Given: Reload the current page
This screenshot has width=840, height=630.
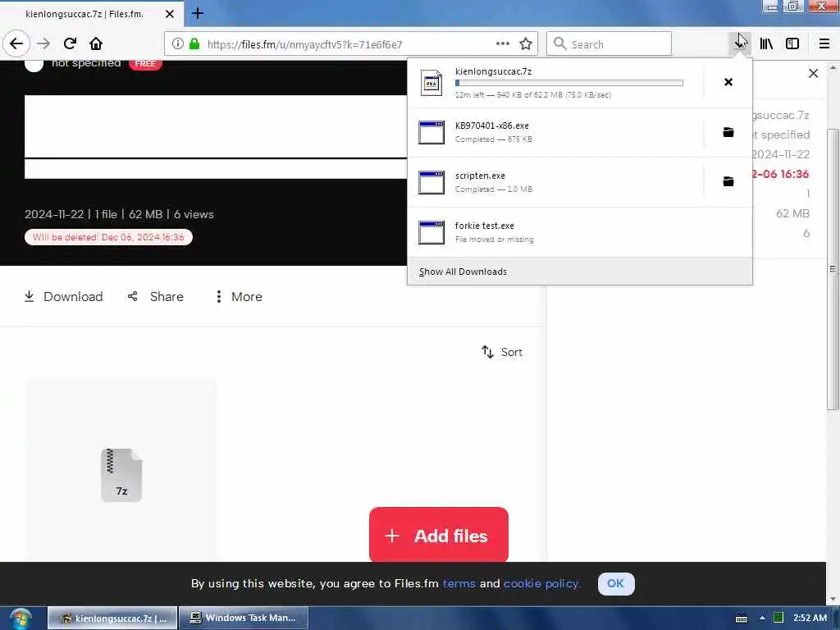Looking at the screenshot, I should (x=70, y=43).
